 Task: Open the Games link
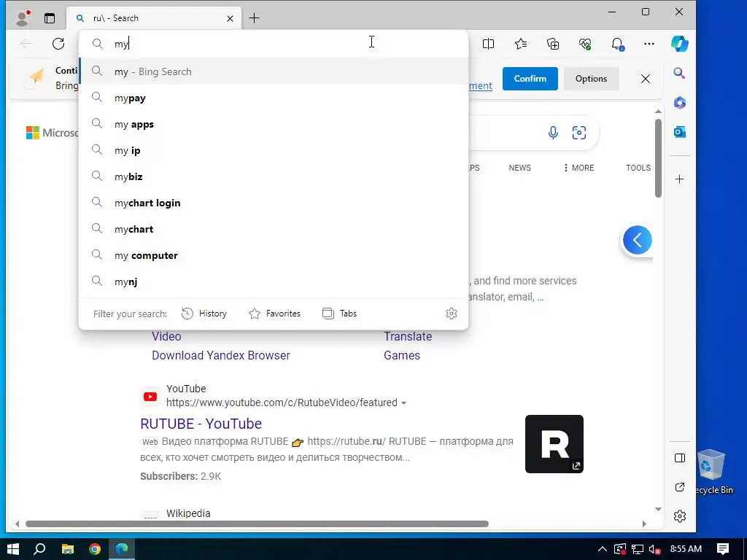(402, 355)
